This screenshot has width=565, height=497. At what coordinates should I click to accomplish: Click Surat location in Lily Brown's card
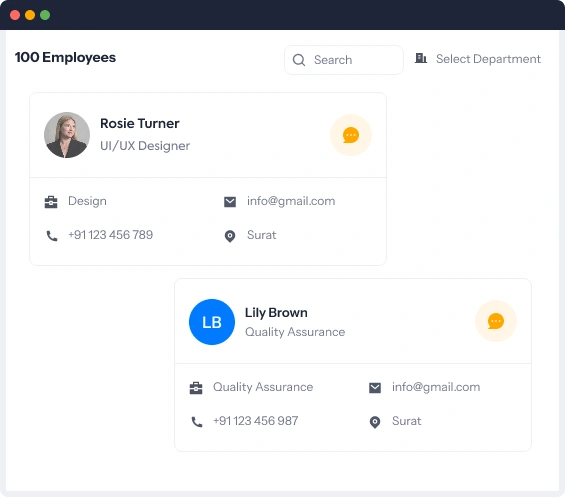406,421
